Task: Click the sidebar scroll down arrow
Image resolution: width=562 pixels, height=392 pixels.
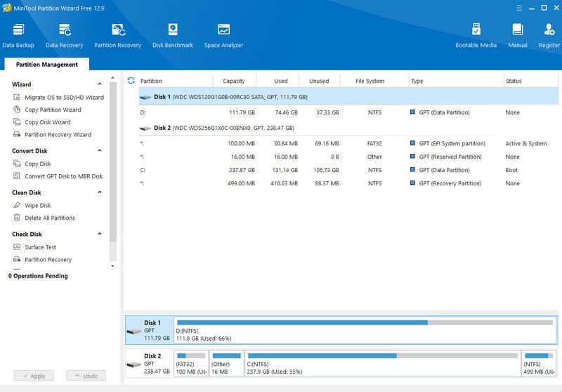Action: pyautogui.click(x=113, y=266)
